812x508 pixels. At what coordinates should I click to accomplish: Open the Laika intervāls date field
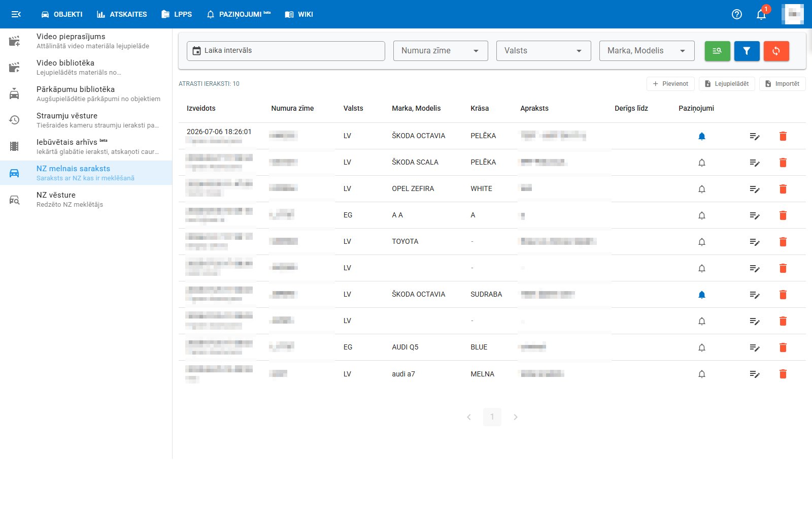point(286,51)
